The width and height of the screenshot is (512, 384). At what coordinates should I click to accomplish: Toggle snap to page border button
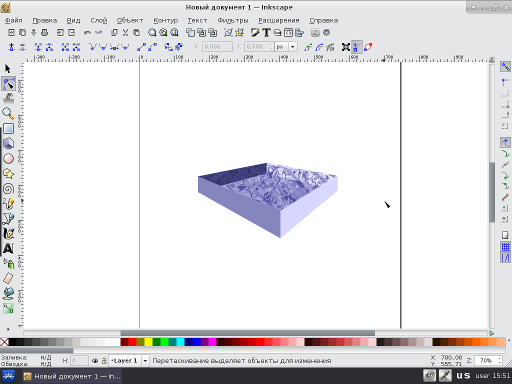(505, 235)
